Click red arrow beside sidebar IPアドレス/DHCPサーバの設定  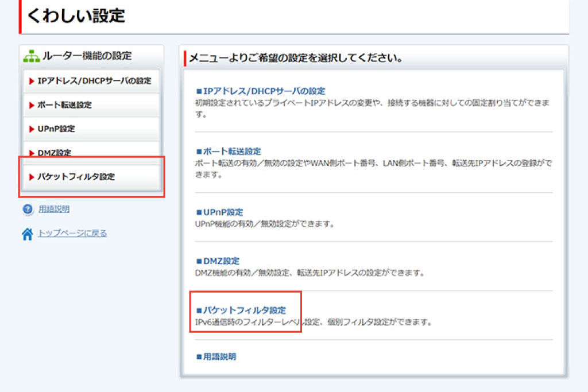[32, 81]
